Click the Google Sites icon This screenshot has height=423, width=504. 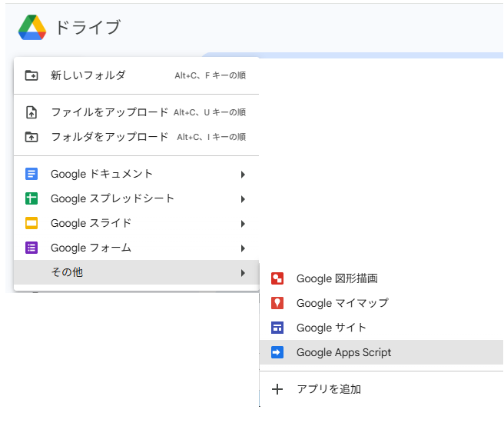[x=277, y=328]
